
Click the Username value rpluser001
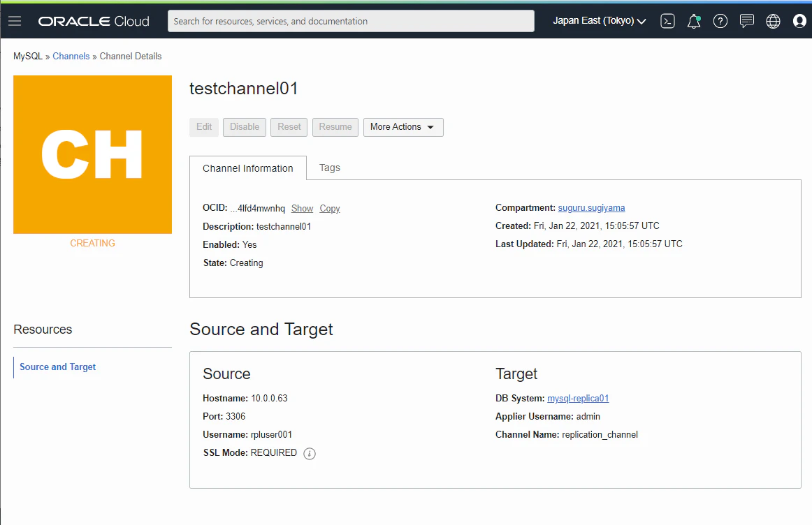click(x=271, y=434)
